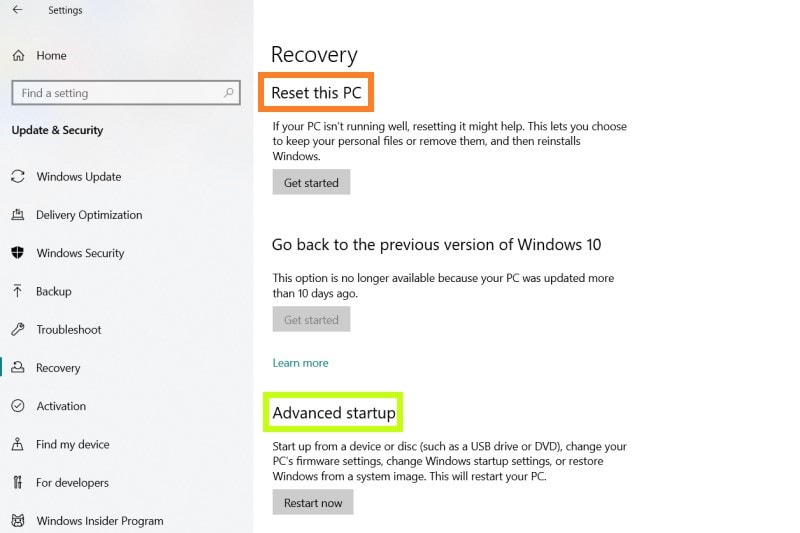Click the back arrow icon in Settings
This screenshot has height=533, width=800.
point(17,10)
